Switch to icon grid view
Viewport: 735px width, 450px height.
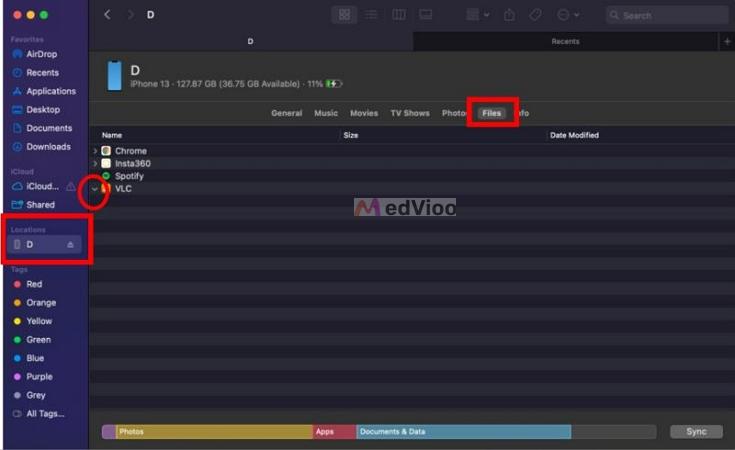click(x=344, y=15)
